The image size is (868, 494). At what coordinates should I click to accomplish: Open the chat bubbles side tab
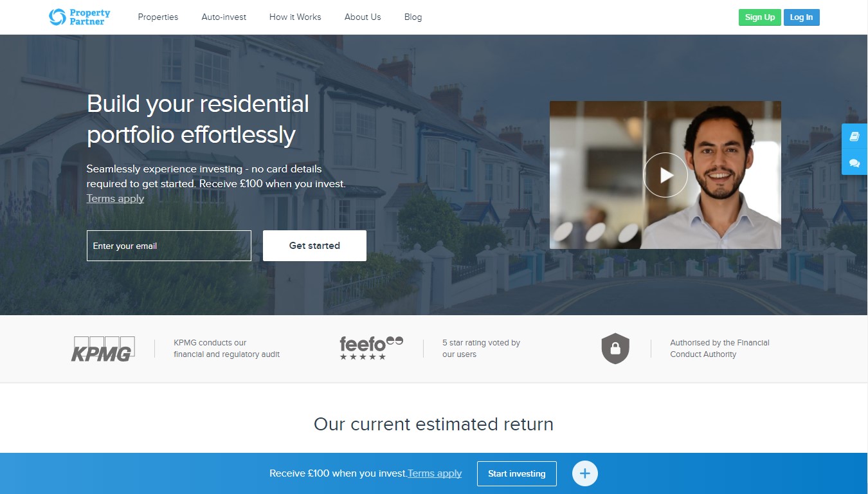[x=854, y=163]
